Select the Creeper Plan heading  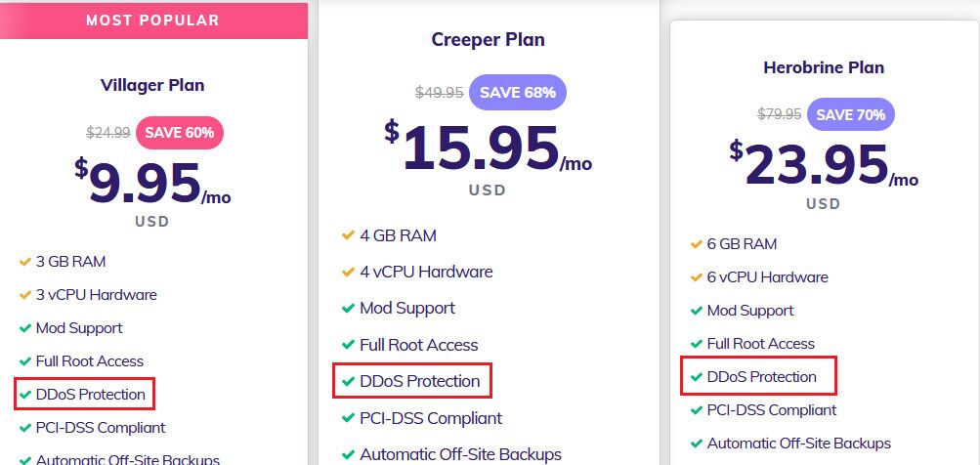pos(489,39)
